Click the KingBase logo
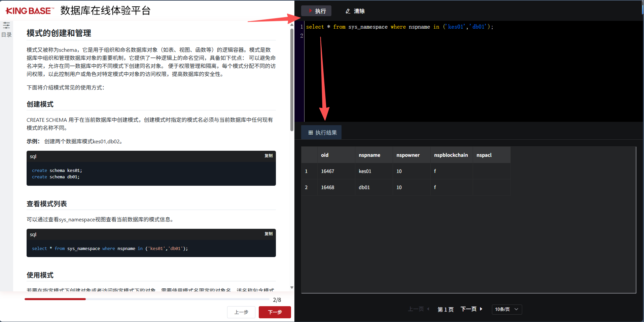This screenshot has width=644, height=322. point(29,10)
